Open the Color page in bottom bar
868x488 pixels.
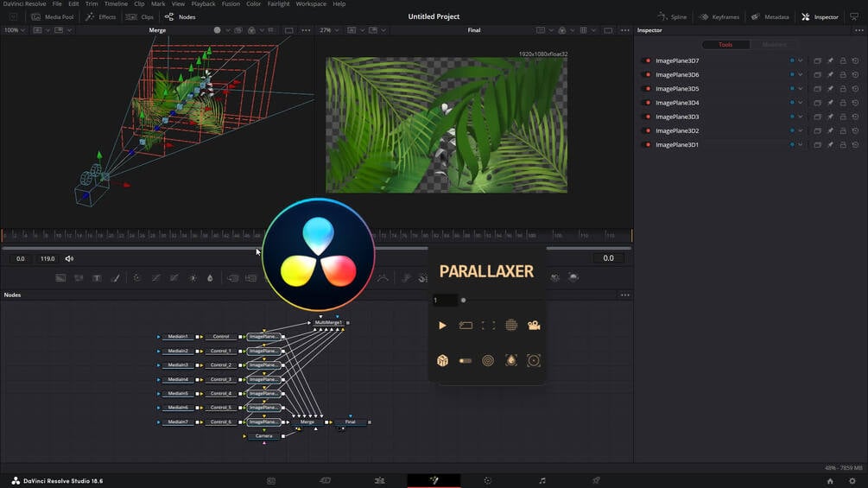pos(488,481)
